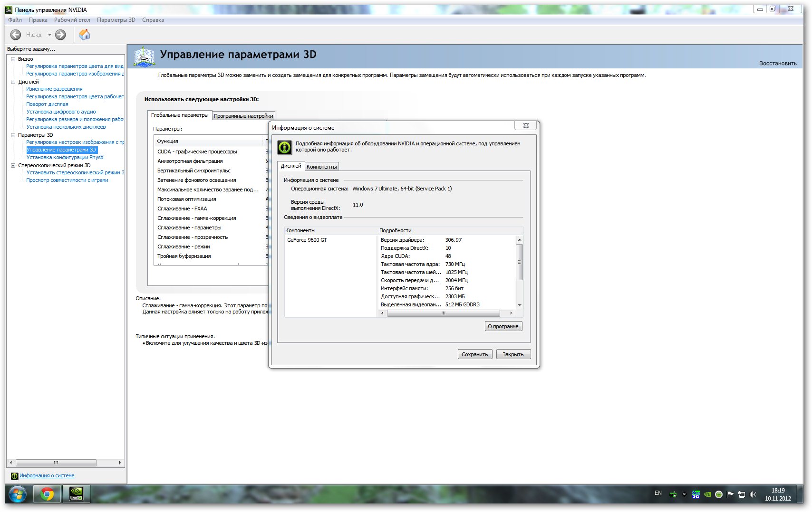Click the EN language indicator

pos(658,493)
